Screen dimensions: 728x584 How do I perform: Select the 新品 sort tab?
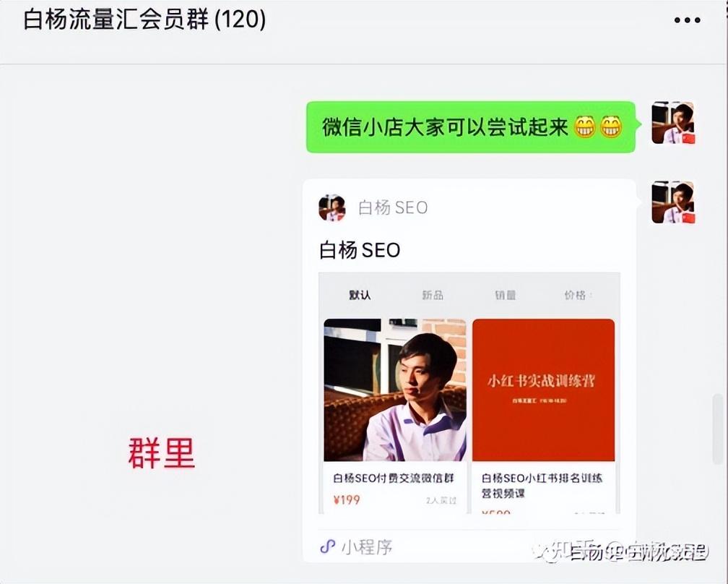point(432,295)
